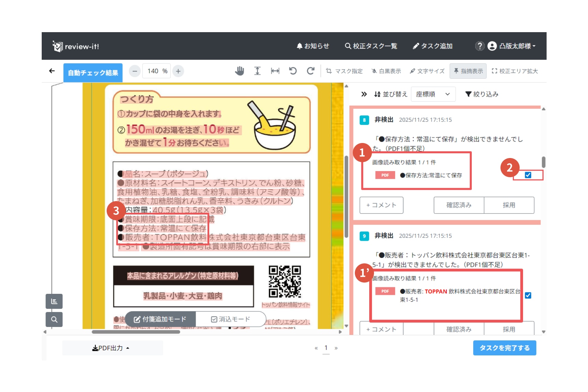Uncheck the 保存方法 reading result checkbox
588x392 pixels.
coord(528,175)
